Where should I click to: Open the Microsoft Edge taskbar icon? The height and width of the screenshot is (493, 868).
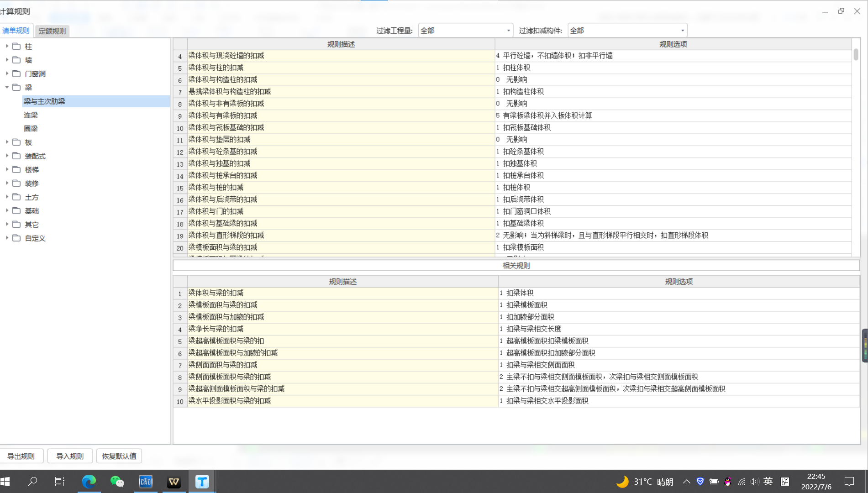pyautogui.click(x=89, y=482)
